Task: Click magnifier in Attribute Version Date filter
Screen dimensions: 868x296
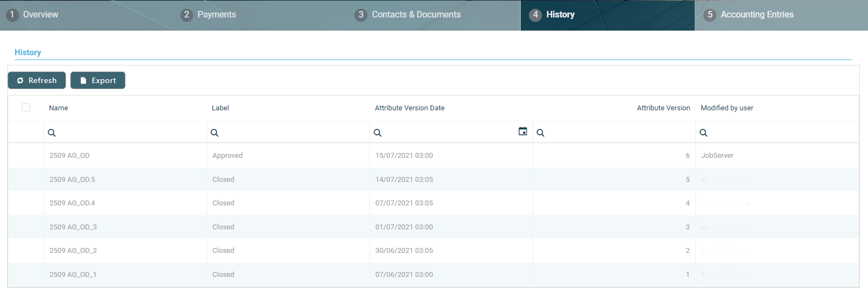Action: (x=377, y=133)
